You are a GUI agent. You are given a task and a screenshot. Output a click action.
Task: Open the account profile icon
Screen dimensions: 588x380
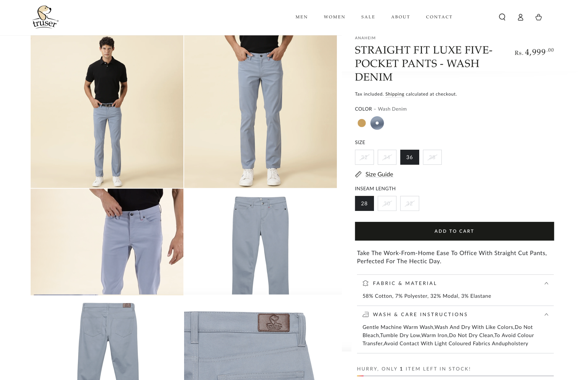pyautogui.click(x=520, y=17)
